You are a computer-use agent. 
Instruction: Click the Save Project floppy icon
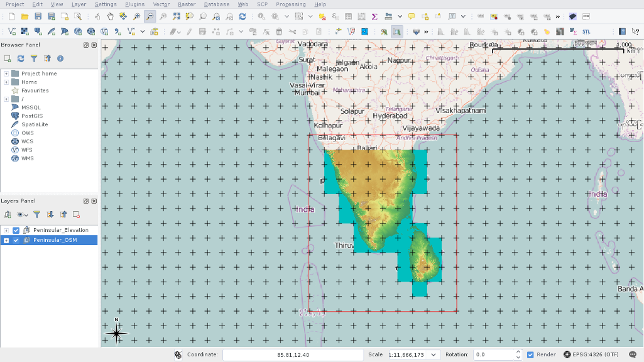coord(38,16)
